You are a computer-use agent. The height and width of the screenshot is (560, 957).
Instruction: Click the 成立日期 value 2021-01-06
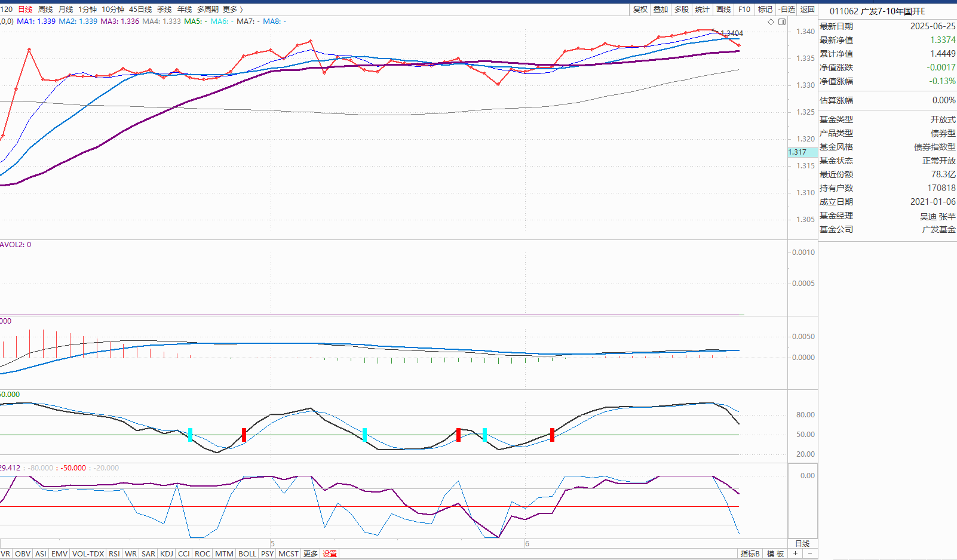pos(933,202)
